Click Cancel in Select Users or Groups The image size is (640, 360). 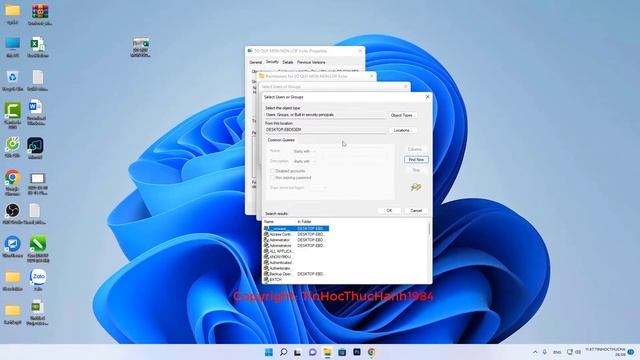[x=416, y=211]
